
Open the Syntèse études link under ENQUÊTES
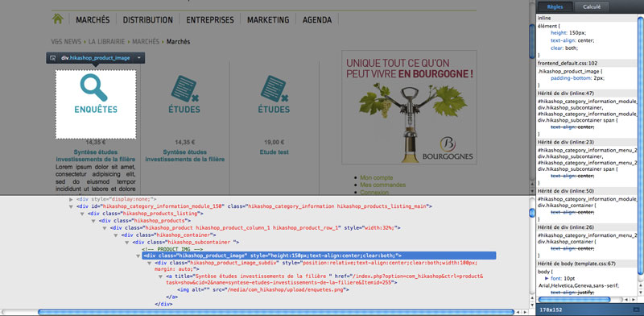pyautogui.click(x=95, y=156)
